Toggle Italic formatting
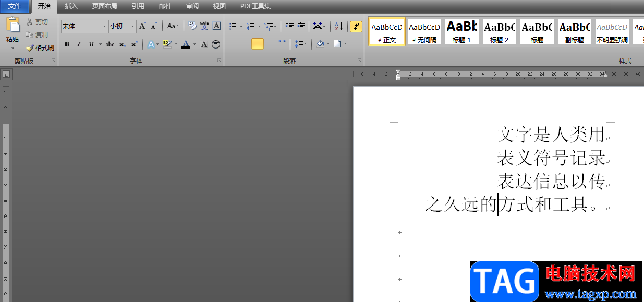 point(79,44)
